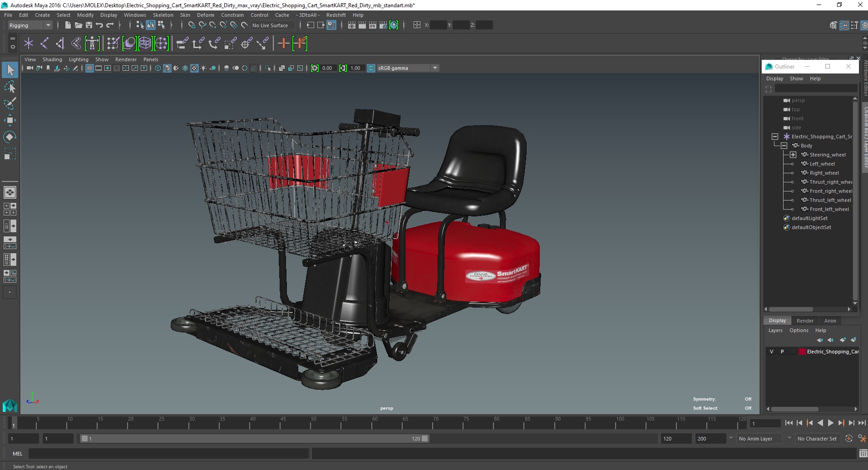868x470 pixels.
Task: Click Snap to points icon
Action: (212, 25)
